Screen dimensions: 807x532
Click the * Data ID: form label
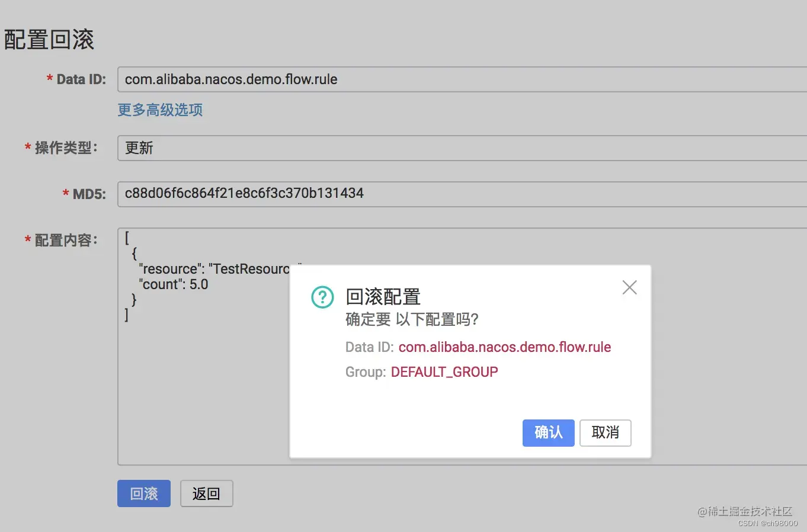click(76, 79)
